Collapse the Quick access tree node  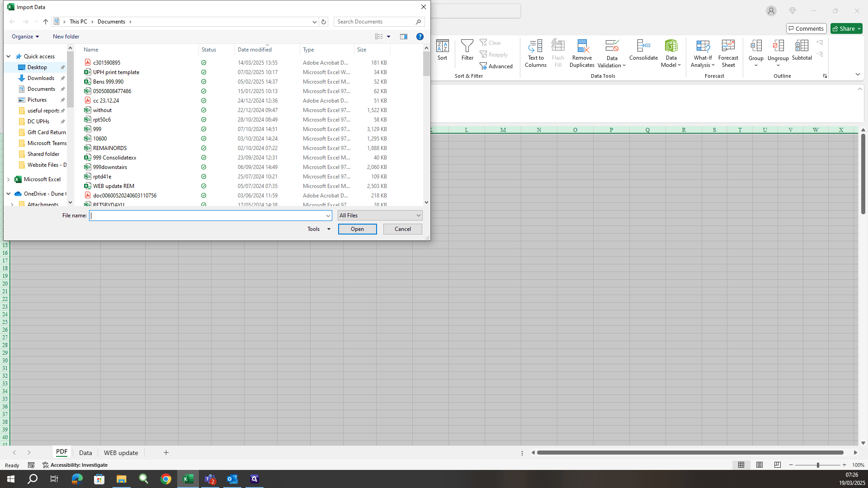pyautogui.click(x=8, y=56)
